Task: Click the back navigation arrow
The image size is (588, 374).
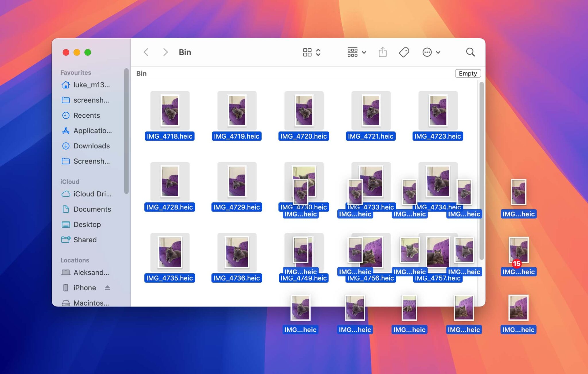Action: [146, 52]
